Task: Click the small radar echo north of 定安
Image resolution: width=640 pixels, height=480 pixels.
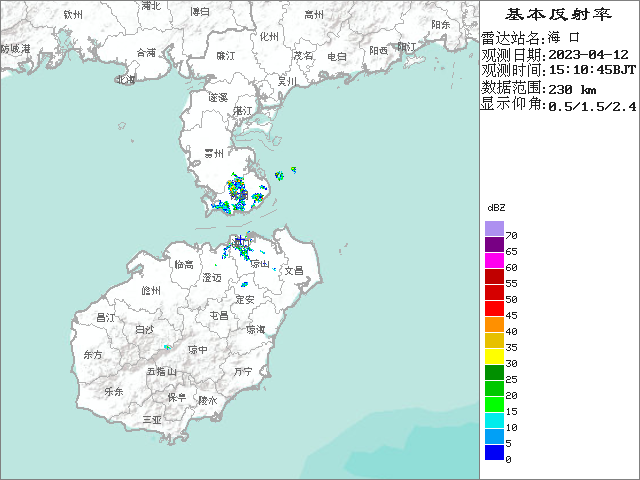Action: 244,284
